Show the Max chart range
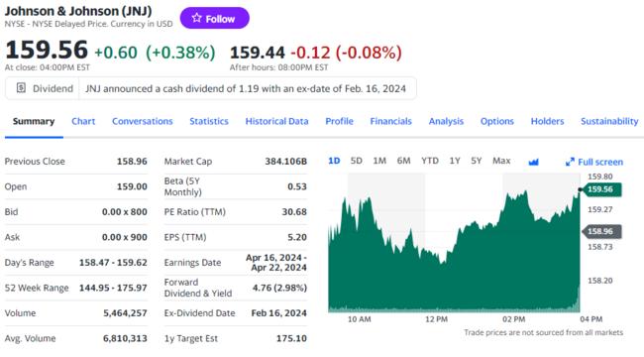This screenshot has width=644, height=357. click(501, 161)
